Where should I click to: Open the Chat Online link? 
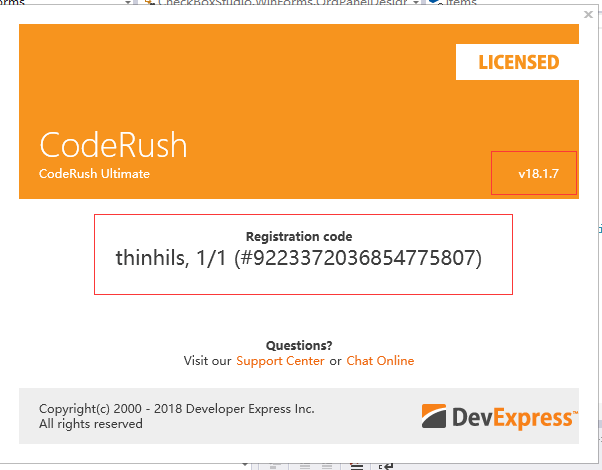click(x=380, y=361)
